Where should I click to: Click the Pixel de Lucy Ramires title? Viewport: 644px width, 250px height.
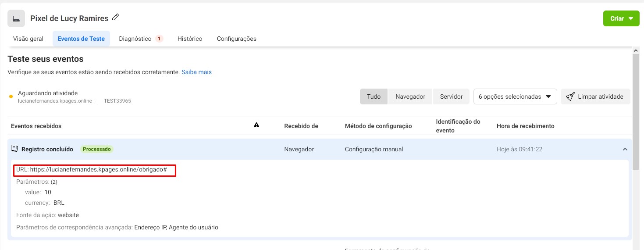tap(69, 18)
